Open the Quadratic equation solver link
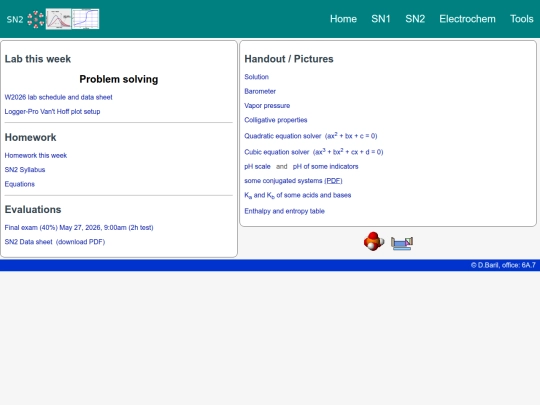This screenshot has height=405, width=540. pos(311,136)
